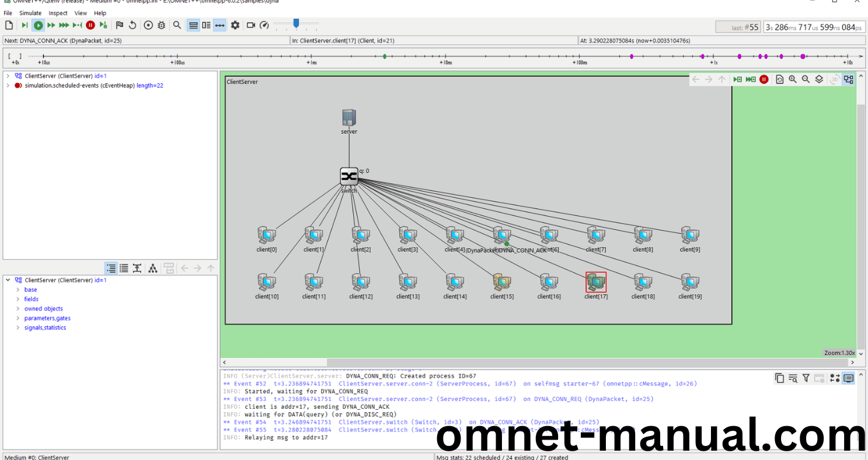Viewport: 868px width, 460px height.
Task: Zoom in on the network canvas
Action: [793, 79]
